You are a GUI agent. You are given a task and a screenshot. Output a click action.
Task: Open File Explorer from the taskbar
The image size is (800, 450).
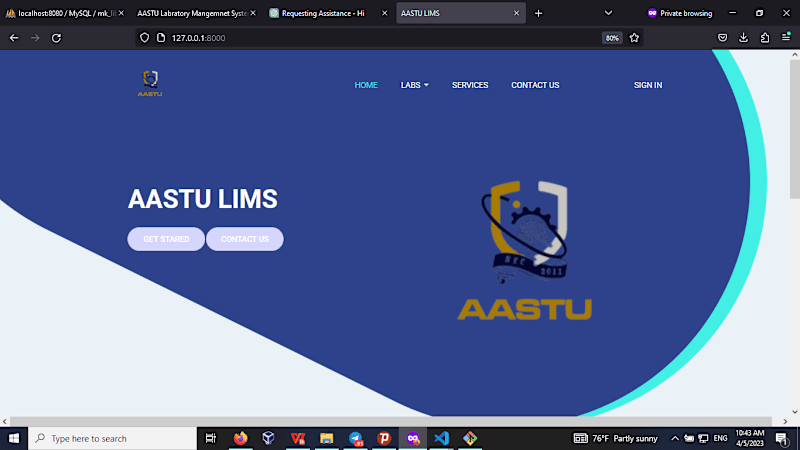(x=327, y=438)
